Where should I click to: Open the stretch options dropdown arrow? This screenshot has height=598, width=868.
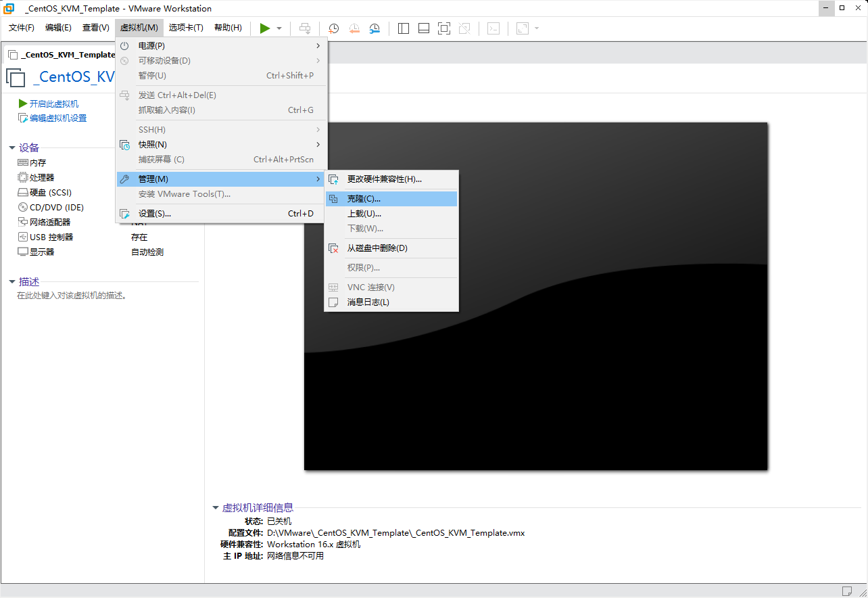pyautogui.click(x=537, y=28)
